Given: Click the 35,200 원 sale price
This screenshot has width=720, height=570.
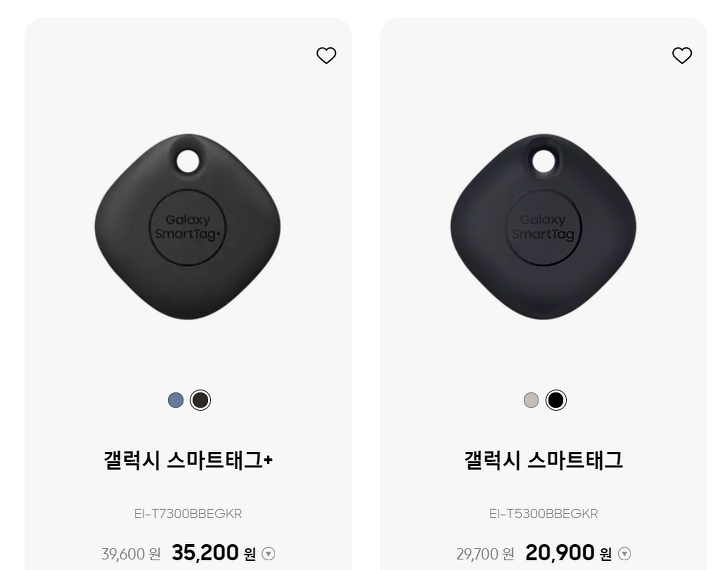Looking at the screenshot, I should pyautogui.click(x=214, y=553).
